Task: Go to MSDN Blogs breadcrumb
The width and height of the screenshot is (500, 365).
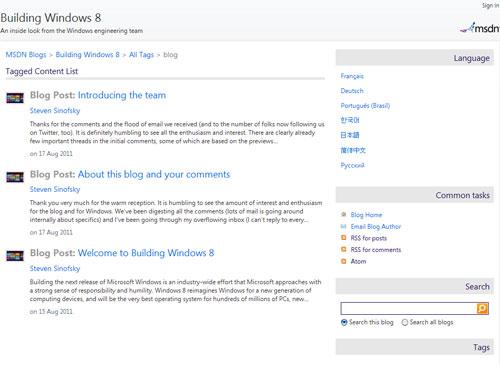Action: (x=26, y=55)
